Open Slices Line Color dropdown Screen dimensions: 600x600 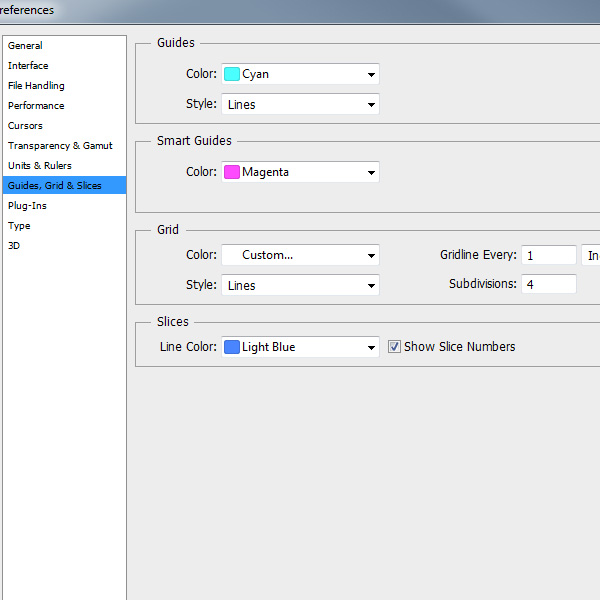tap(300, 347)
